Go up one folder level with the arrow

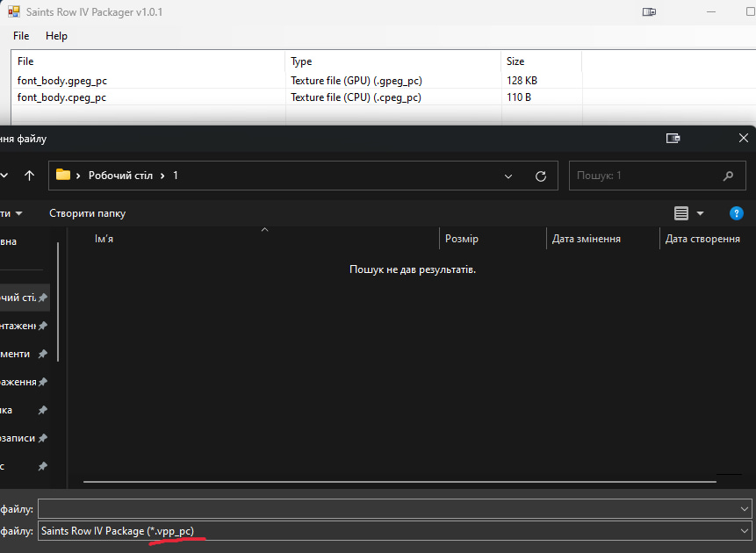[x=29, y=176]
